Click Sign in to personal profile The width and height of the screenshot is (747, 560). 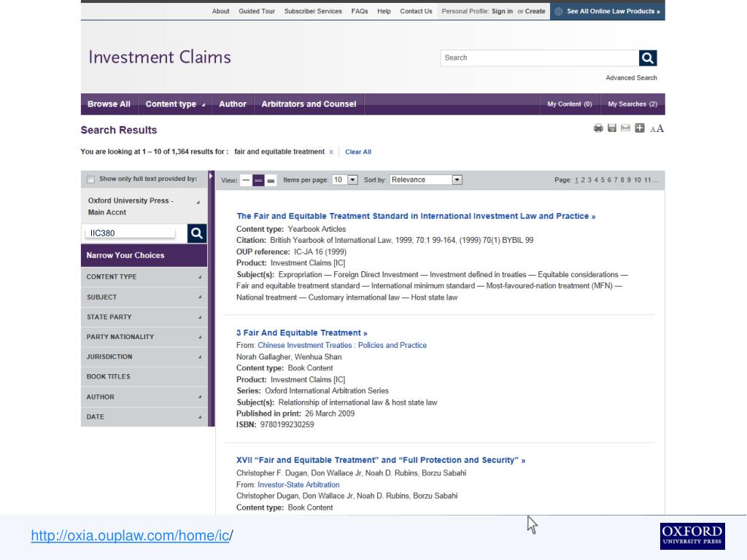[x=502, y=11]
